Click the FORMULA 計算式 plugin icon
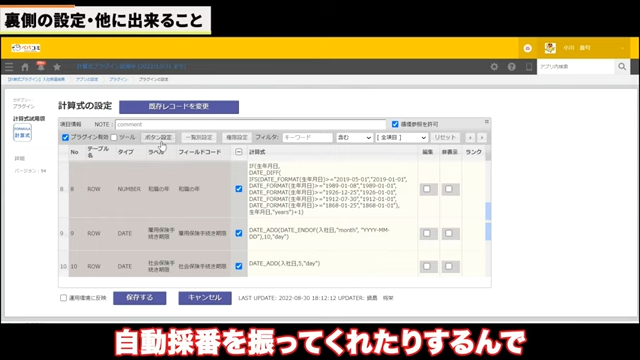The height and width of the screenshot is (360, 640). (22, 133)
